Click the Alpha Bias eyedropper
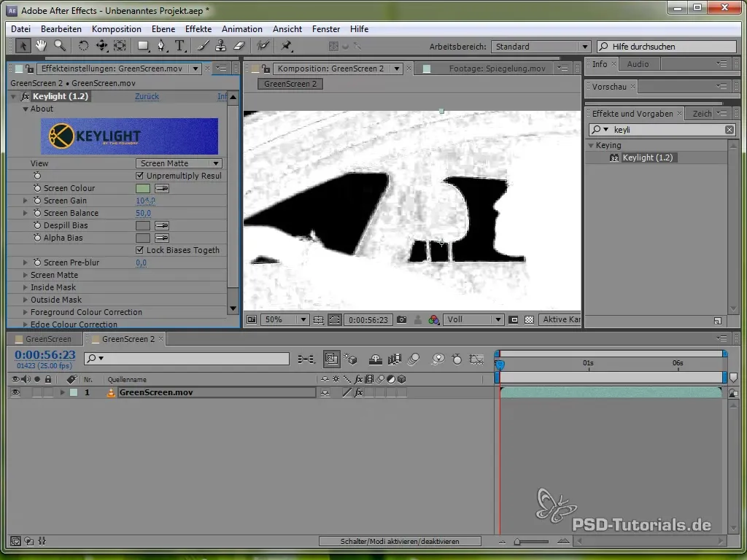Image resolution: width=747 pixels, height=560 pixels. [162, 238]
